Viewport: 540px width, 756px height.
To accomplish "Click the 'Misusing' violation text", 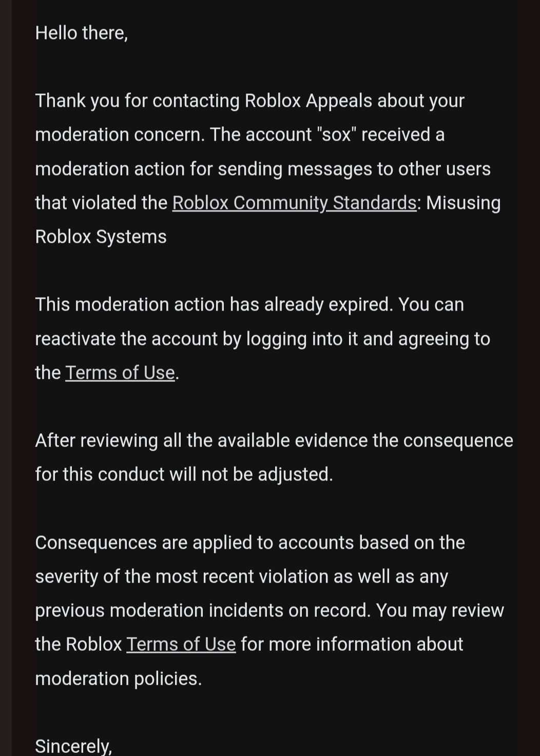I will pos(463,203).
